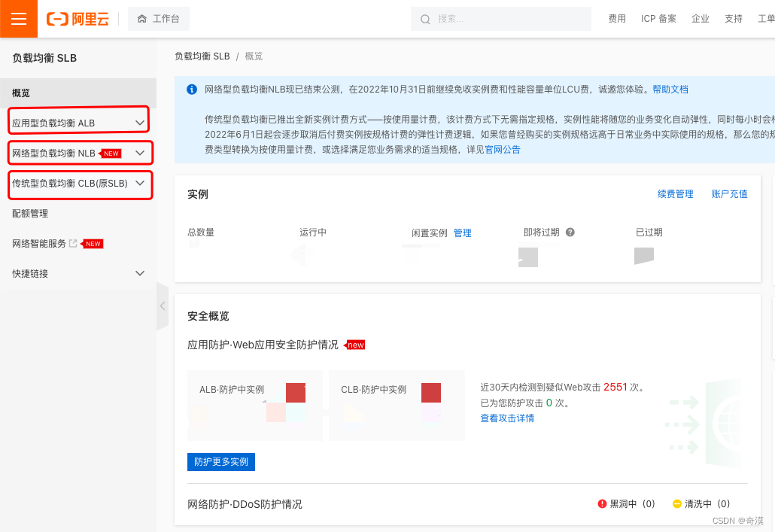
Task: Open the ICP 备案 top menu
Action: tap(658, 19)
